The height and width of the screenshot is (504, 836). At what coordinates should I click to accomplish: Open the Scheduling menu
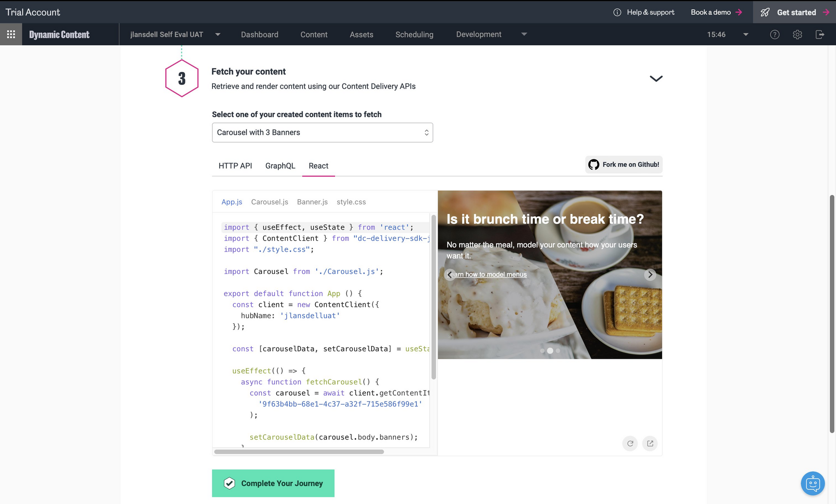414,35
